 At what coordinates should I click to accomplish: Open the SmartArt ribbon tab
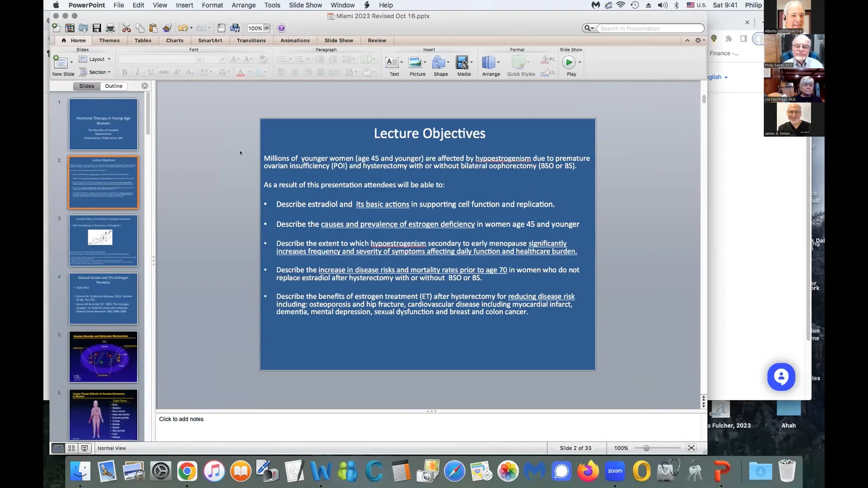[210, 40]
